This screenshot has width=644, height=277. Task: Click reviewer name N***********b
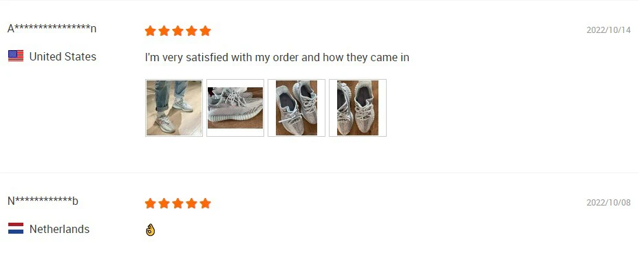click(x=43, y=201)
